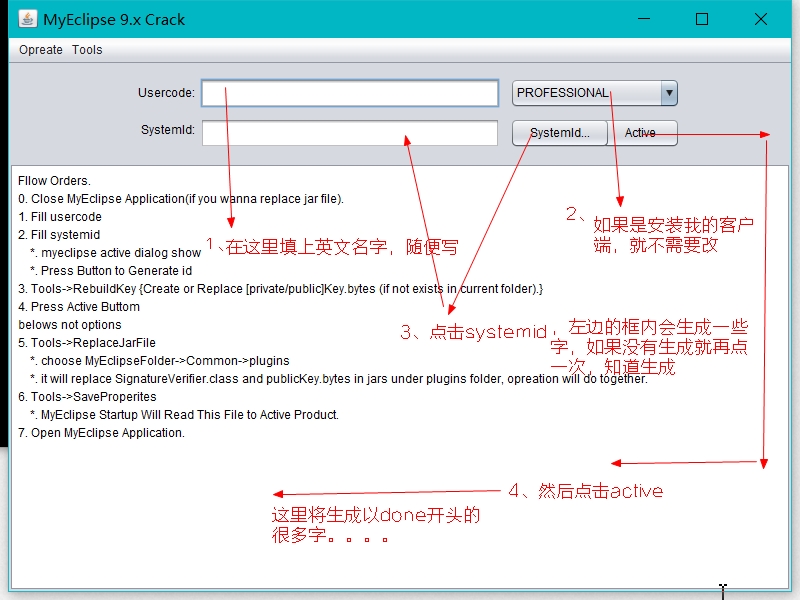The height and width of the screenshot is (600, 800).
Task: Click the '2. Fill systemid' instruction line
Action: [x=59, y=235]
